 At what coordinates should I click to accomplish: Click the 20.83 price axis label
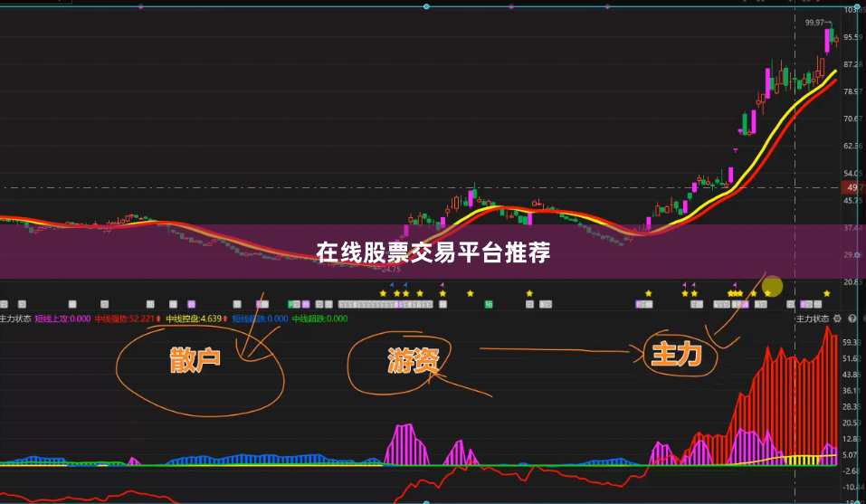pos(853,282)
